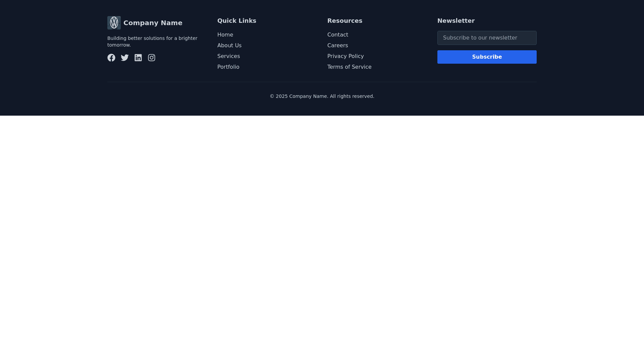Focus the newsletter subscribe input field
The height and width of the screenshot is (362, 644).
coord(487,38)
